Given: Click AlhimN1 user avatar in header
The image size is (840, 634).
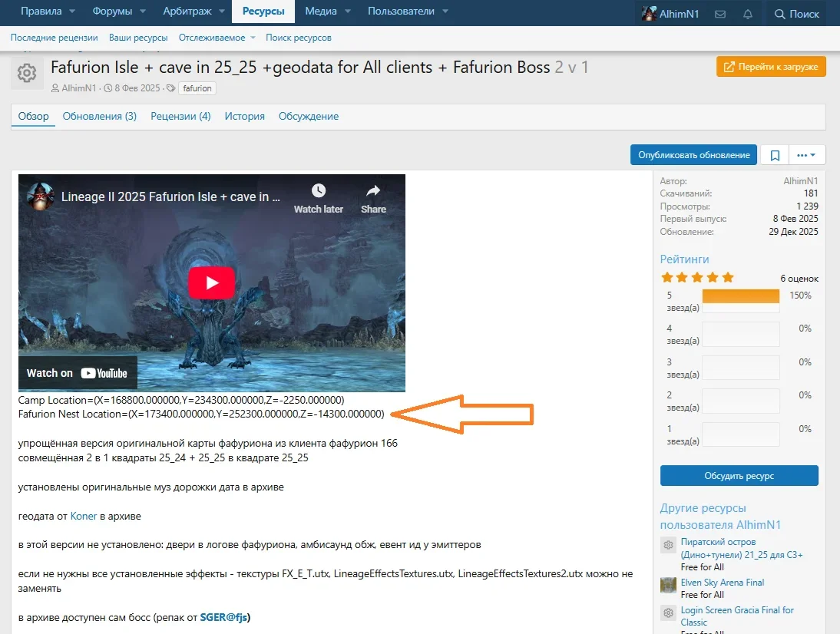Looking at the screenshot, I should tap(650, 13).
